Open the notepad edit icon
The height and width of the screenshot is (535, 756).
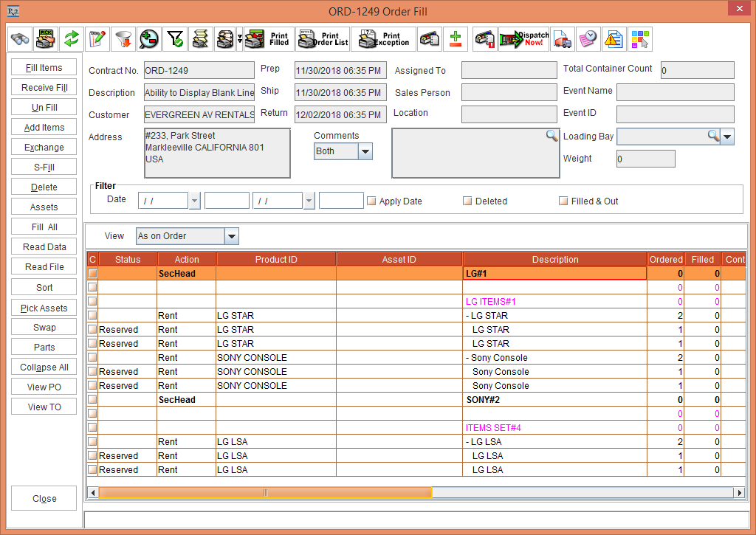click(97, 39)
